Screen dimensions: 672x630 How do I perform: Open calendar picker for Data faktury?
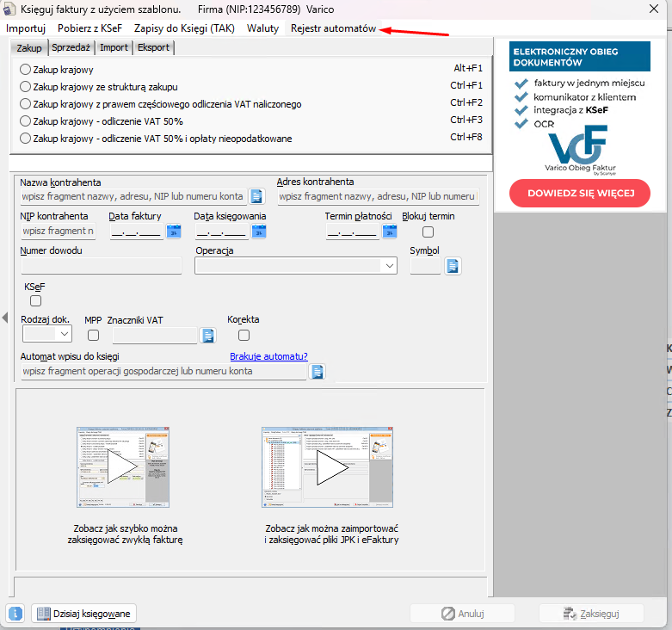point(174,231)
